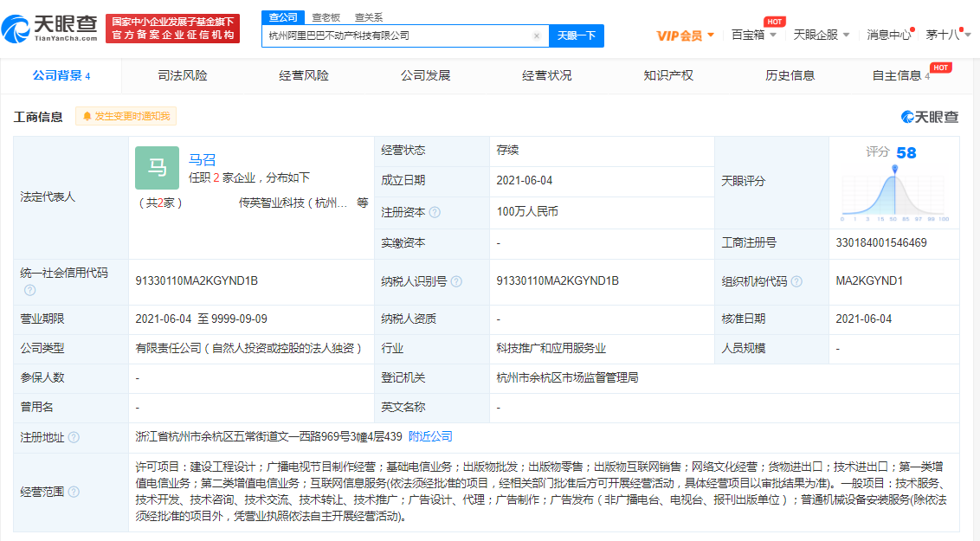Click the taxpayer ID 91330110MA2KGYND1B under 纳税人识别号
The width and height of the screenshot is (980, 541).
[558, 281]
